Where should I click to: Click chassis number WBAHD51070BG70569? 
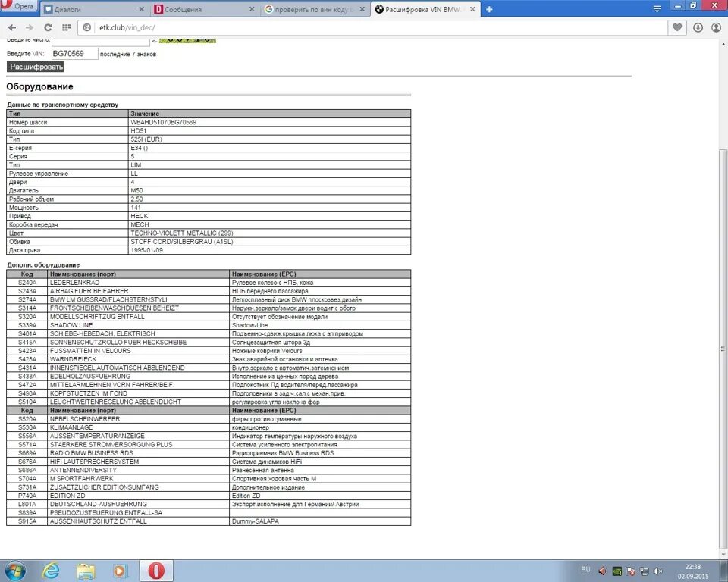[164, 123]
